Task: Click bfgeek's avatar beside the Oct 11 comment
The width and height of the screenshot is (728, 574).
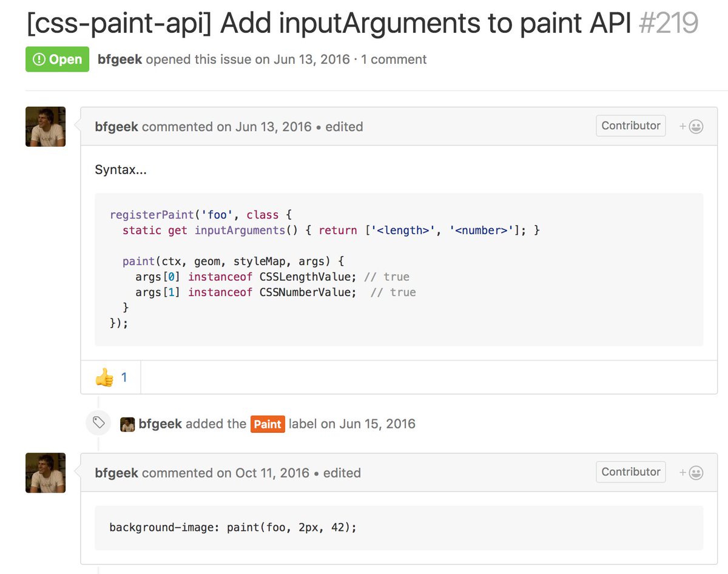Action: [x=45, y=472]
